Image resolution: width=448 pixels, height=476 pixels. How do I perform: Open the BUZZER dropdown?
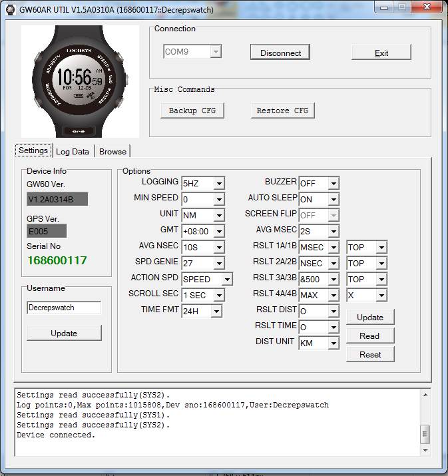click(x=334, y=184)
